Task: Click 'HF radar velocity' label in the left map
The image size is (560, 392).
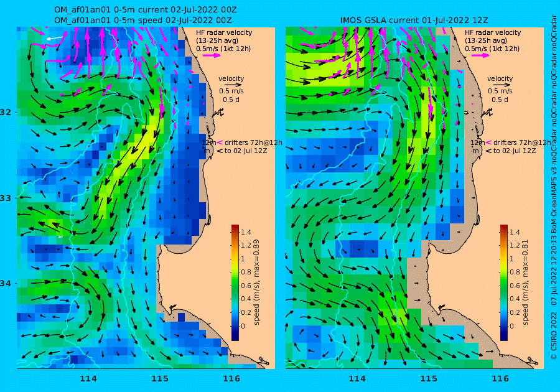Action: 224,32
